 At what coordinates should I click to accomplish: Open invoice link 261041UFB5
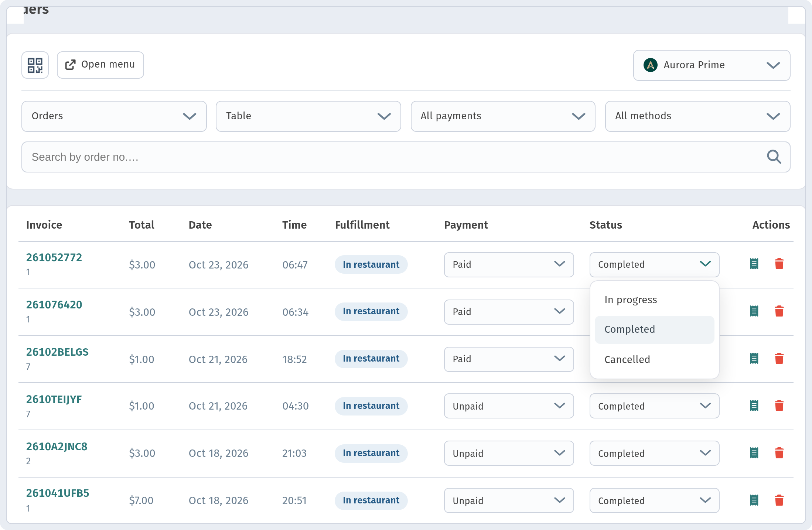(x=58, y=493)
